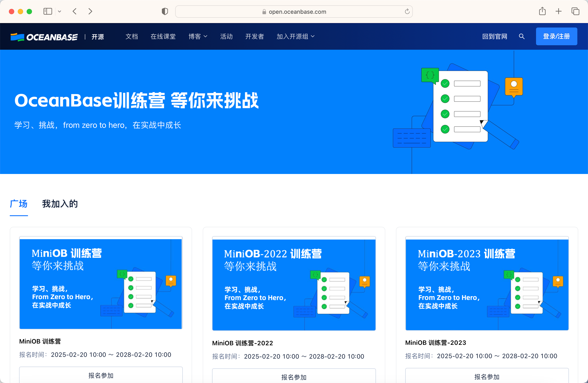Screen dimensions: 588x383
Task: Open the 开发者 nav item
Action: [254, 37]
